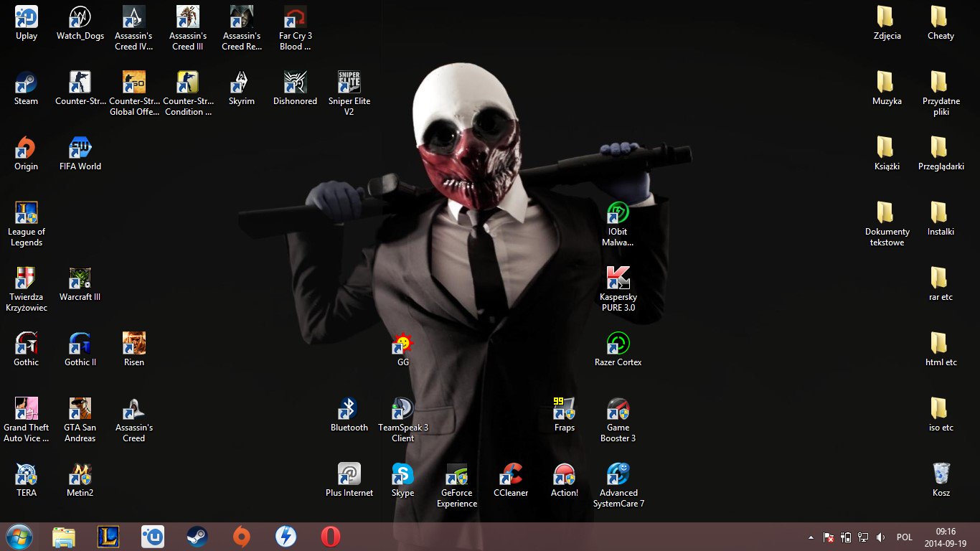Select the iso etc folder
This screenshot has width=980, height=551.
click(941, 415)
